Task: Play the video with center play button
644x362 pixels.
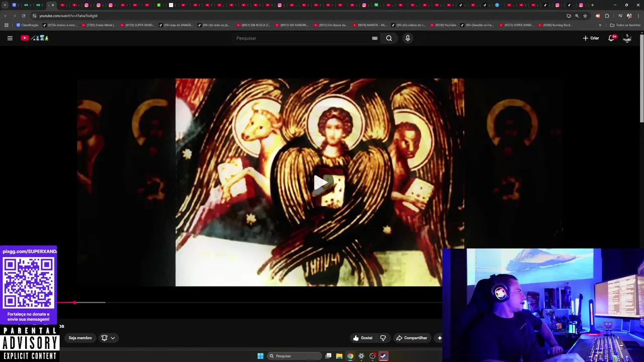Action: click(320, 183)
